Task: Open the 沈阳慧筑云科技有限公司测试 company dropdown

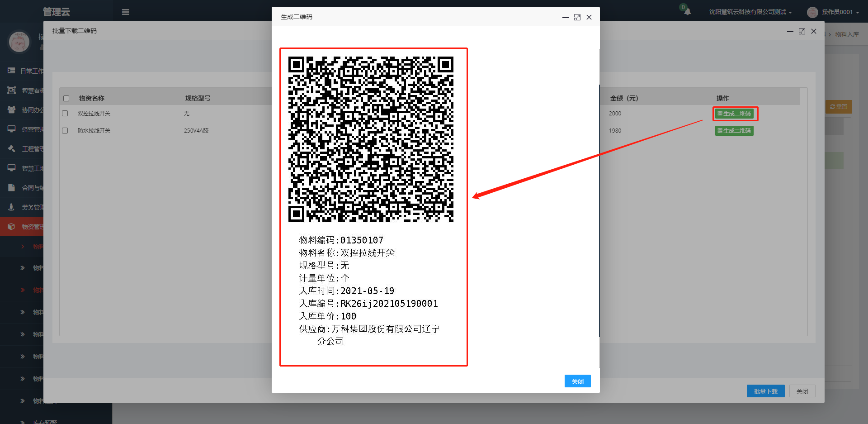Action: click(750, 12)
